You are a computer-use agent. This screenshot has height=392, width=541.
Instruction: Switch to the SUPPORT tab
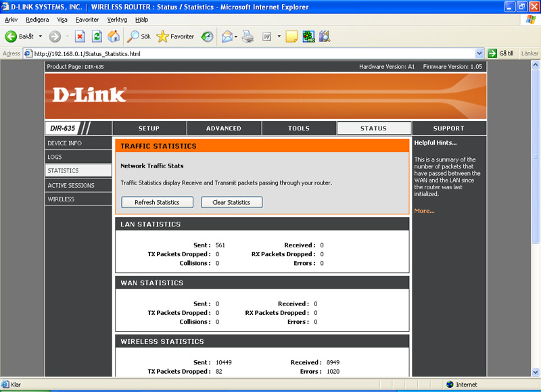[x=449, y=128]
